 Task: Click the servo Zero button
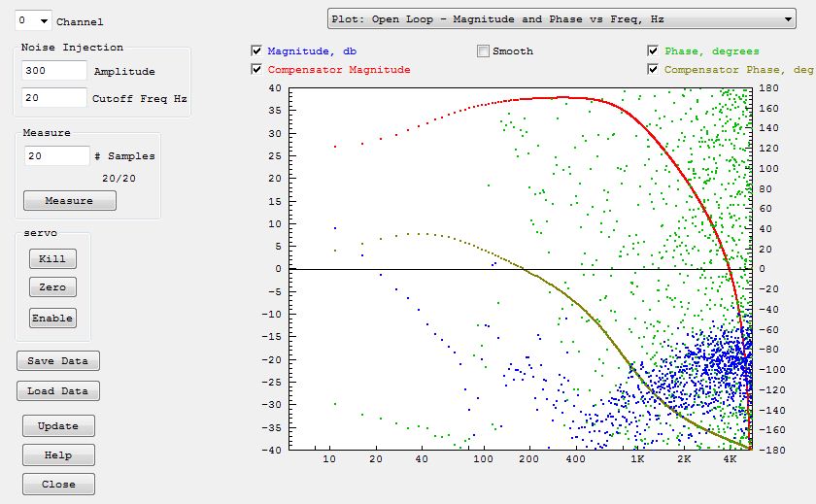tap(52, 287)
